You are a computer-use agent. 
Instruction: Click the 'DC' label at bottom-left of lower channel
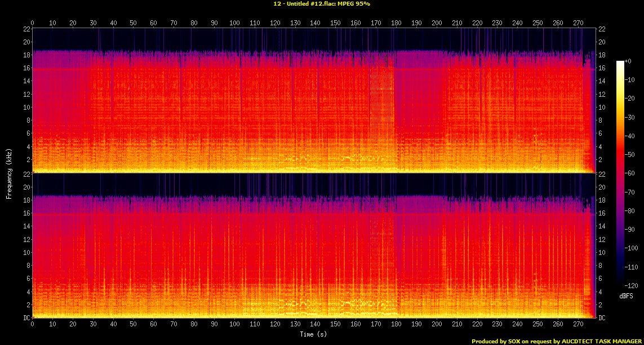click(x=26, y=318)
